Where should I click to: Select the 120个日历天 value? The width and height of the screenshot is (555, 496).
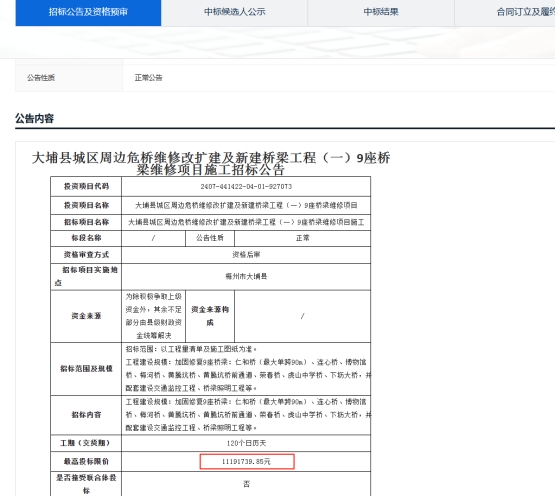pos(246,443)
